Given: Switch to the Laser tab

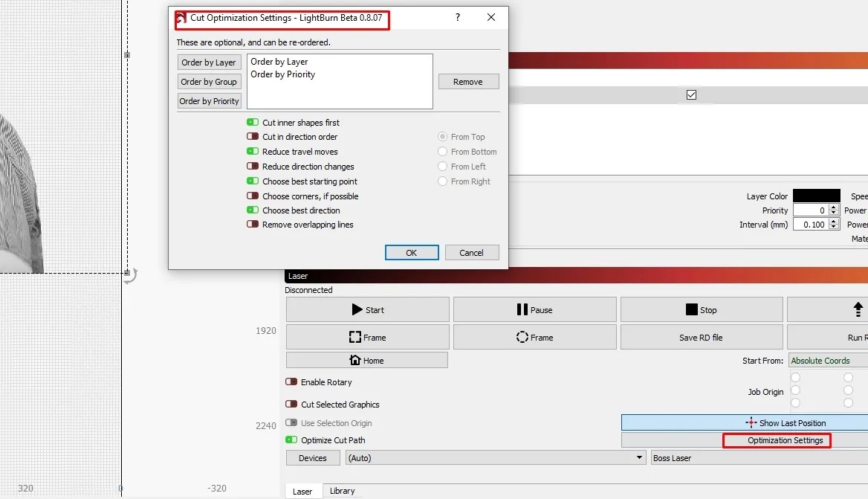Looking at the screenshot, I should (302, 492).
